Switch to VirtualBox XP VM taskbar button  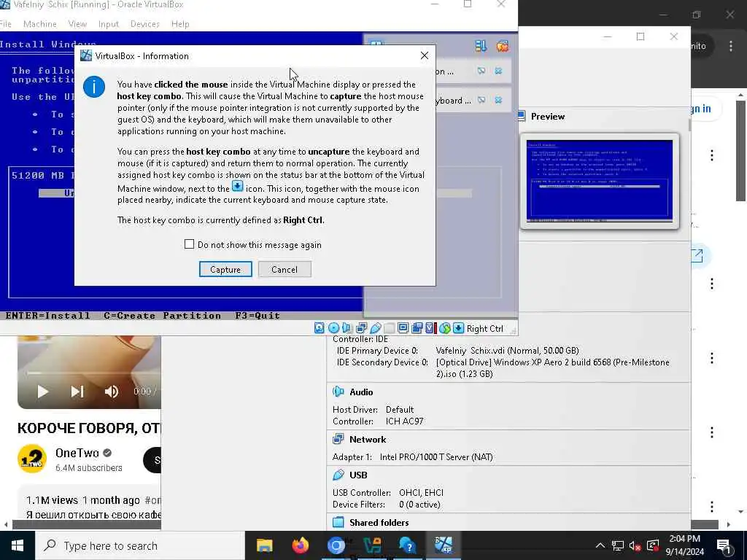click(x=443, y=545)
